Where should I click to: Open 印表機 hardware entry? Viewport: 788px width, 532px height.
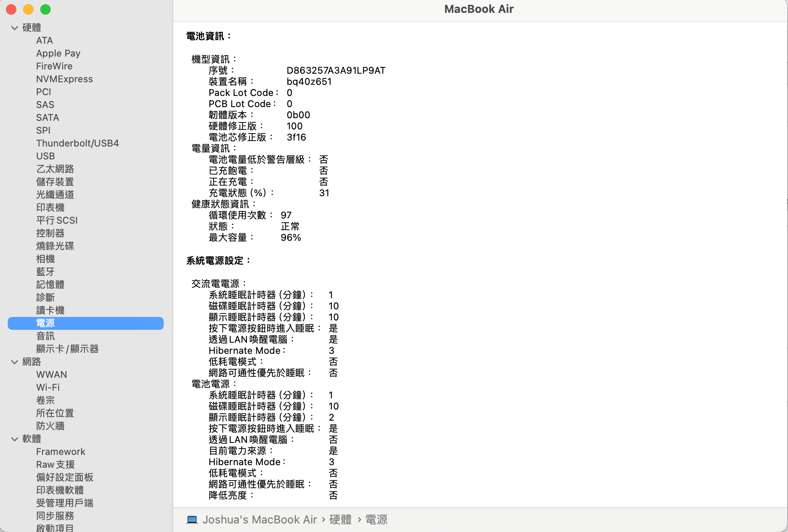point(50,208)
